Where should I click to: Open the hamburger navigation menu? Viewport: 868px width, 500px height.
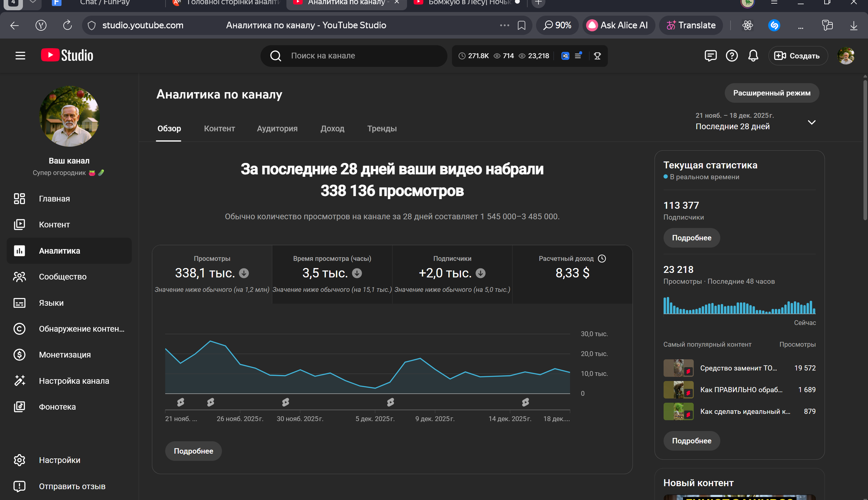click(20, 56)
